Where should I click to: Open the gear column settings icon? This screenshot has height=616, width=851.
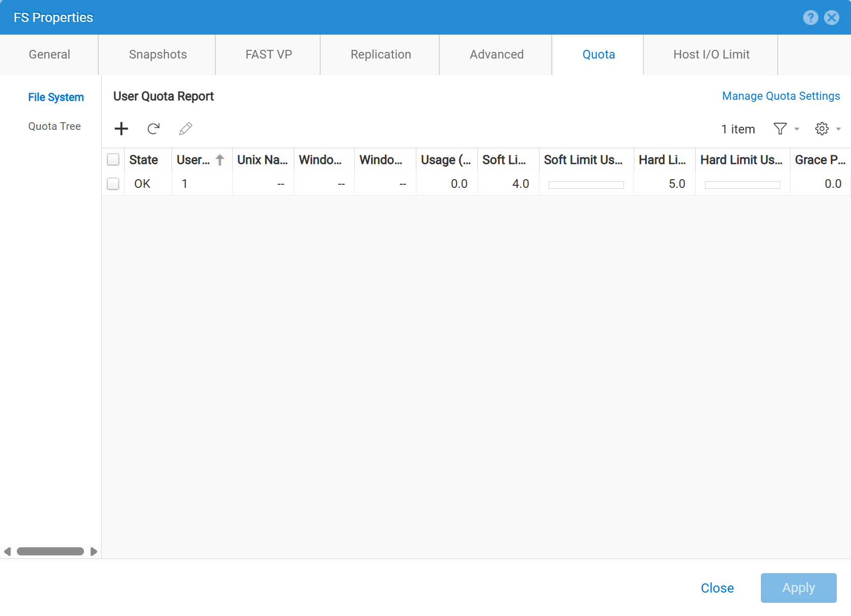point(821,129)
